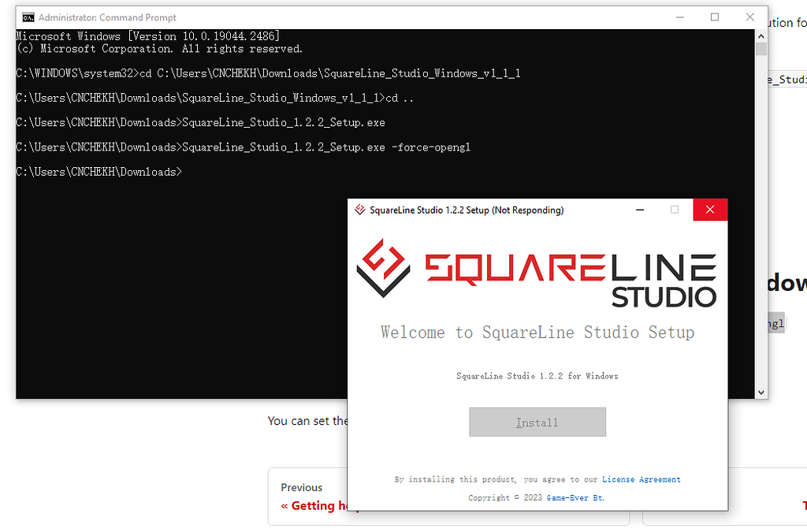807x532 pixels.
Task: Click the Command Prompt icon in its title bar
Action: tap(28, 17)
